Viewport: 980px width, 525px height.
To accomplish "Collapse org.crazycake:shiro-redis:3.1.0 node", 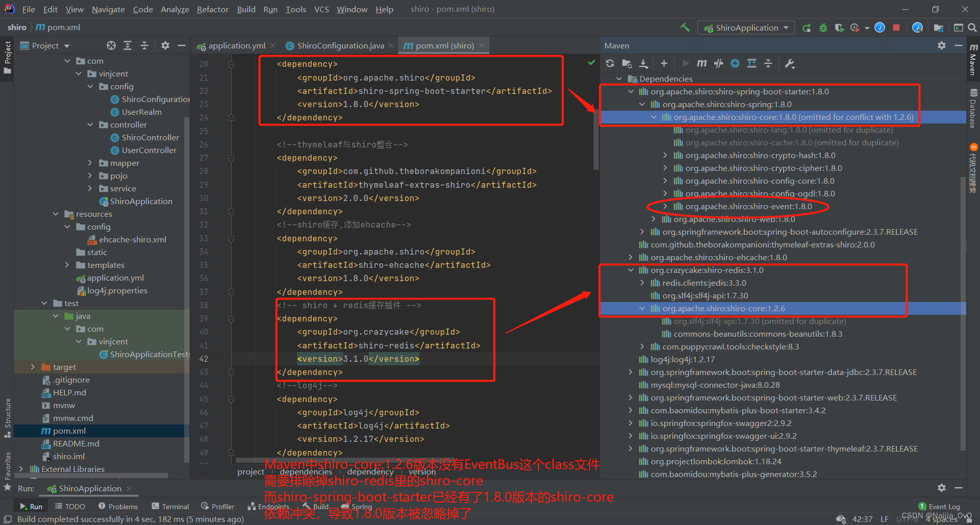I will tap(631, 270).
